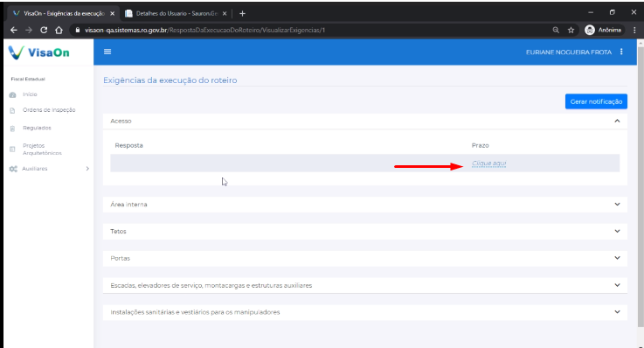Switch to the Detalhes do Usuario tab
Screen dimensions: 644x348
[176, 14]
